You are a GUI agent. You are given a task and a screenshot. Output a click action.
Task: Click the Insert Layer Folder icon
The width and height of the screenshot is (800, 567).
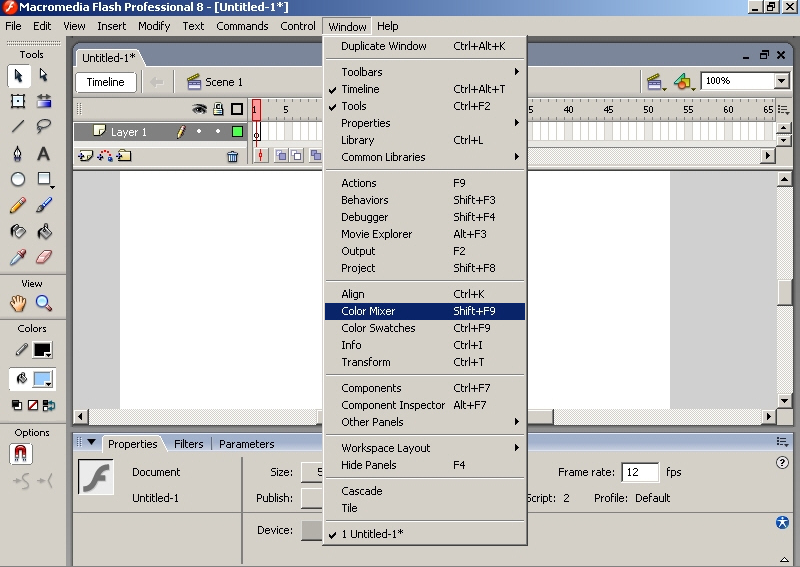point(124,156)
